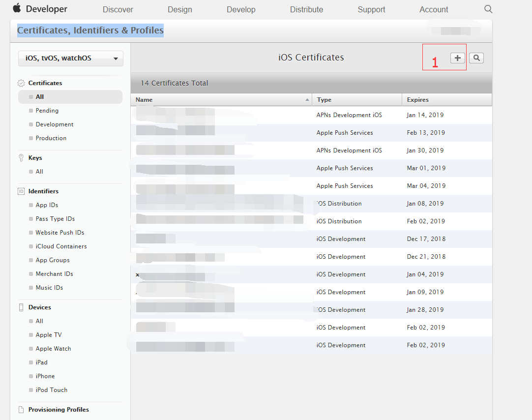This screenshot has width=532, height=420.
Task: Select All under Devices
Action: tap(39, 321)
